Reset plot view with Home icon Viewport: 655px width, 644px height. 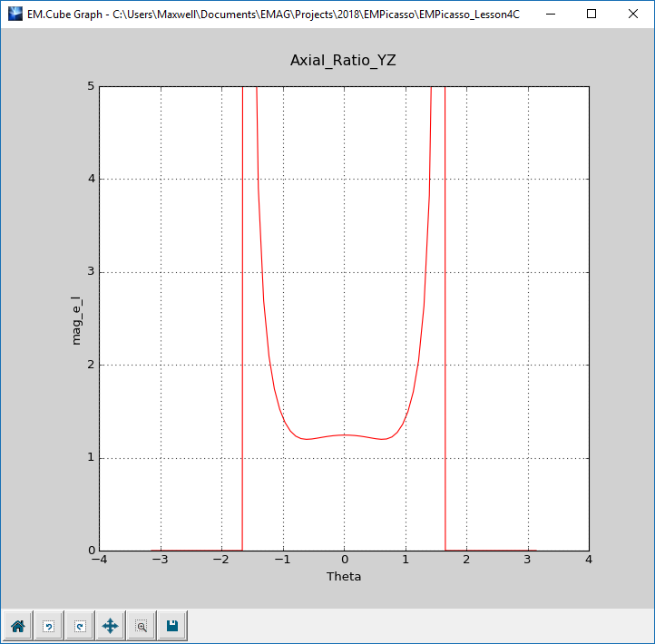[x=17, y=626]
